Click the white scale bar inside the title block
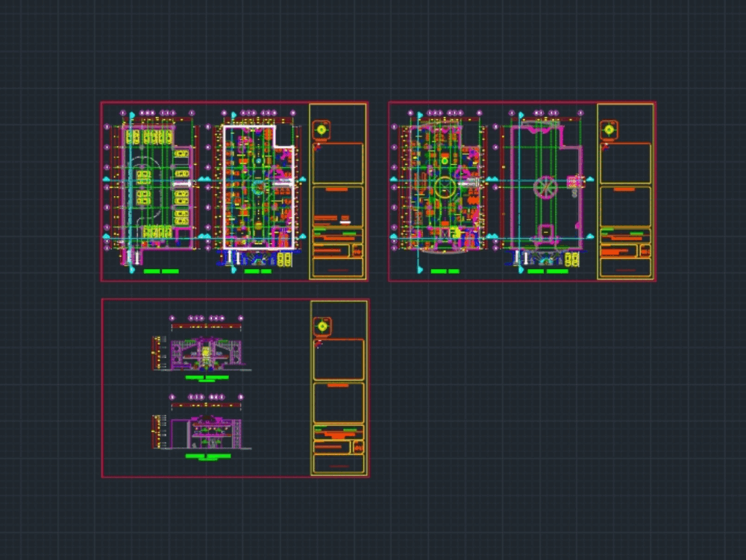The width and height of the screenshot is (746, 560). (345, 221)
